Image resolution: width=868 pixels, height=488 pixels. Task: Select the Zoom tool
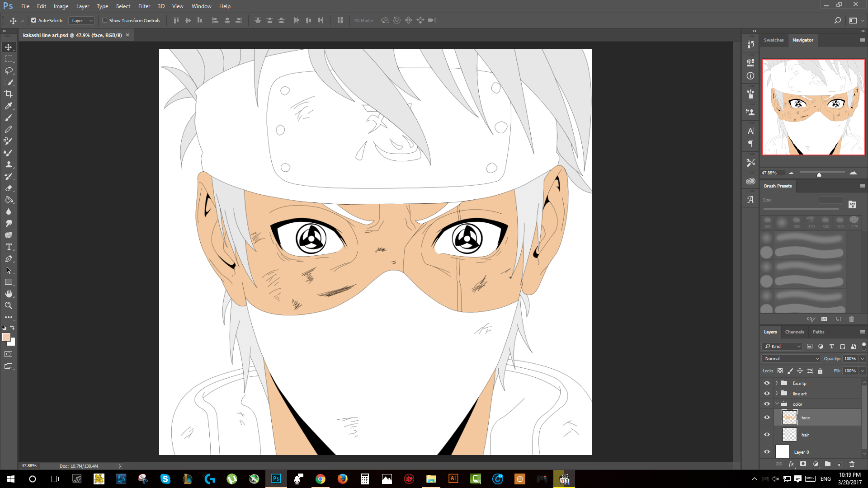pyautogui.click(x=9, y=305)
